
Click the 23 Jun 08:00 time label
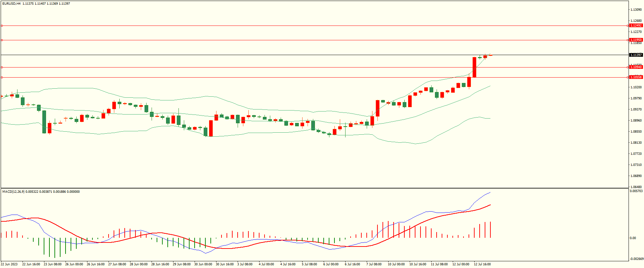(x=53, y=264)
